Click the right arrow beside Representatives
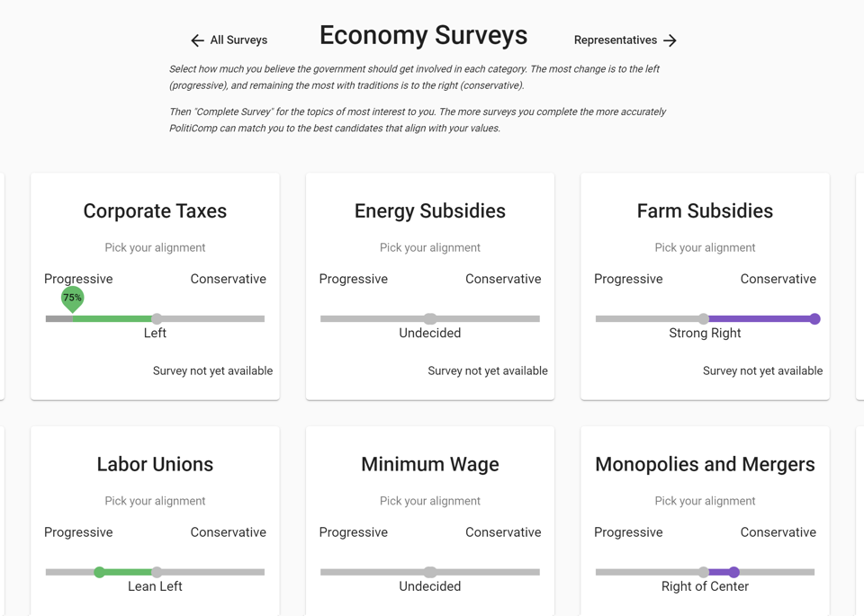The width and height of the screenshot is (864, 616). [670, 40]
